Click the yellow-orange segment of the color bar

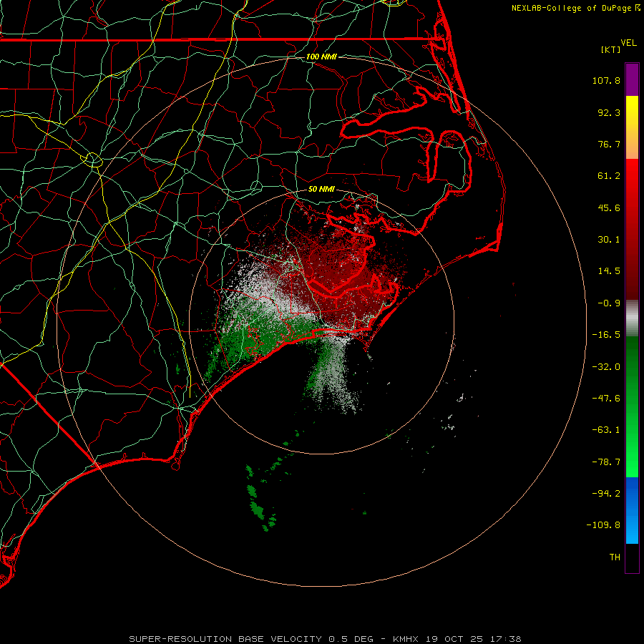[632, 127]
